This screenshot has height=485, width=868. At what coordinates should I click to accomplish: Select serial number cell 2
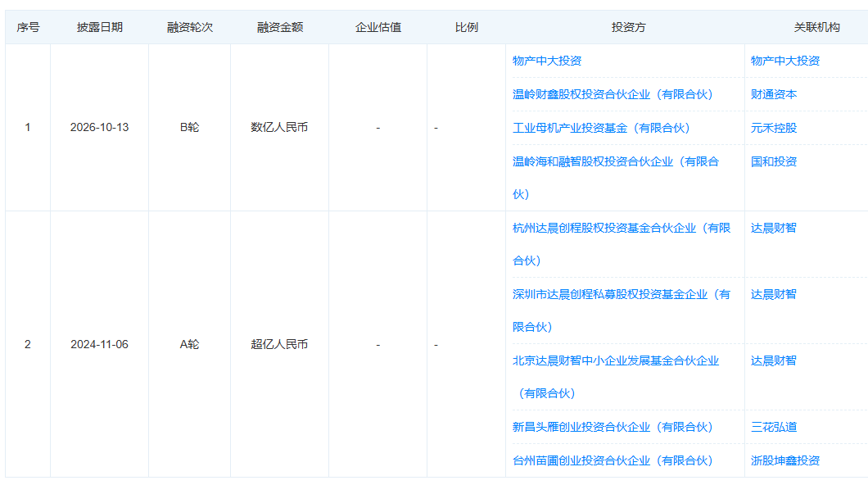pyautogui.click(x=28, y=344)
